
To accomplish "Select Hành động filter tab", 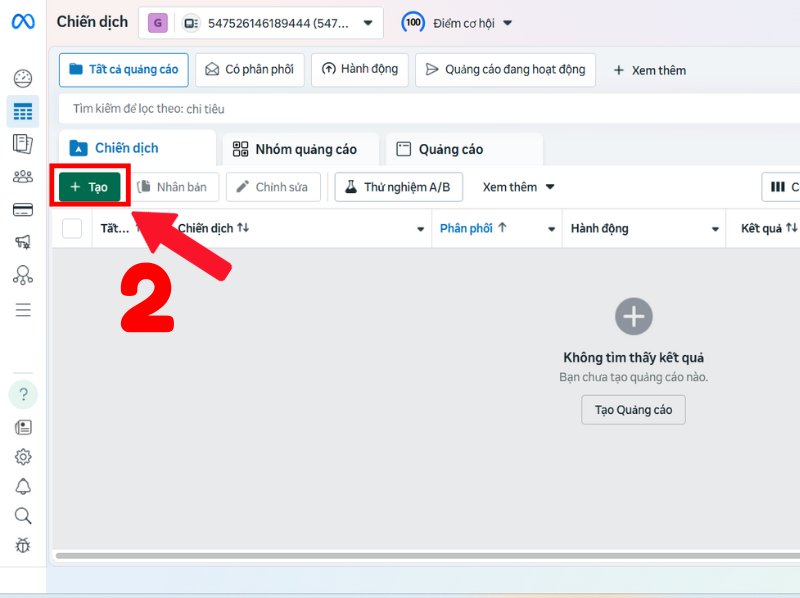I will [360, 70].
